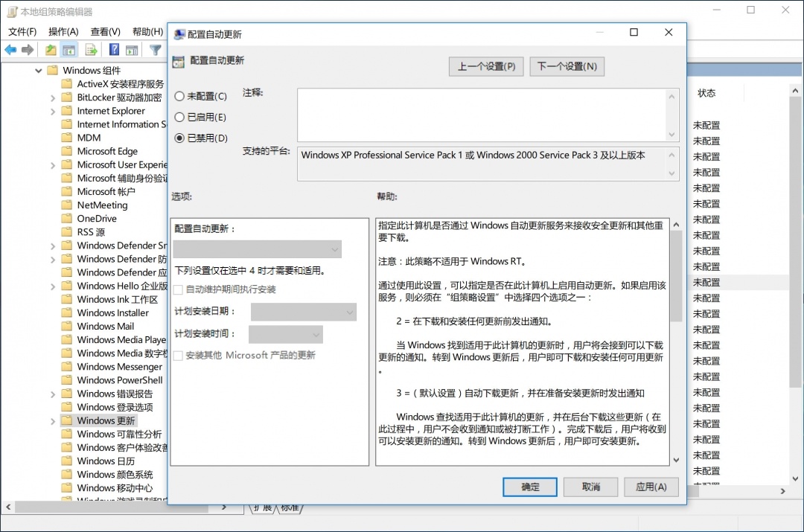Click the export list icon in toolbar
Screen dimensions: 804x532
(x=89, y=49)
